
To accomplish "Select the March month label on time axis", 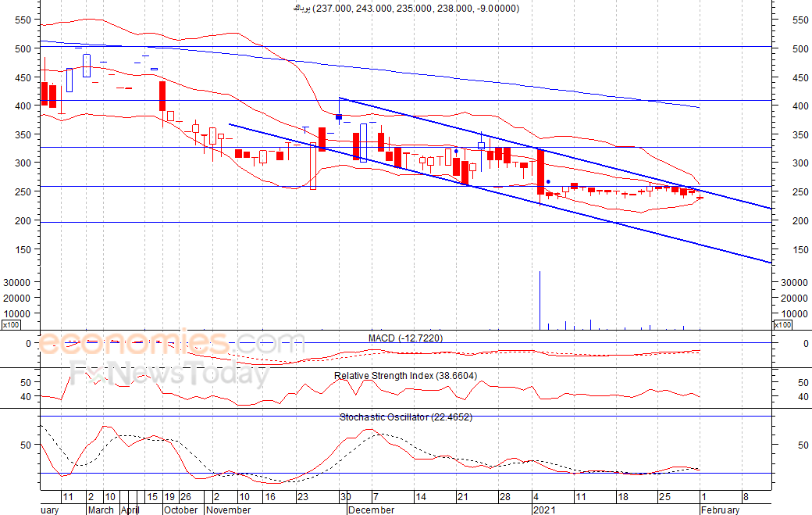I will (101, 510).
